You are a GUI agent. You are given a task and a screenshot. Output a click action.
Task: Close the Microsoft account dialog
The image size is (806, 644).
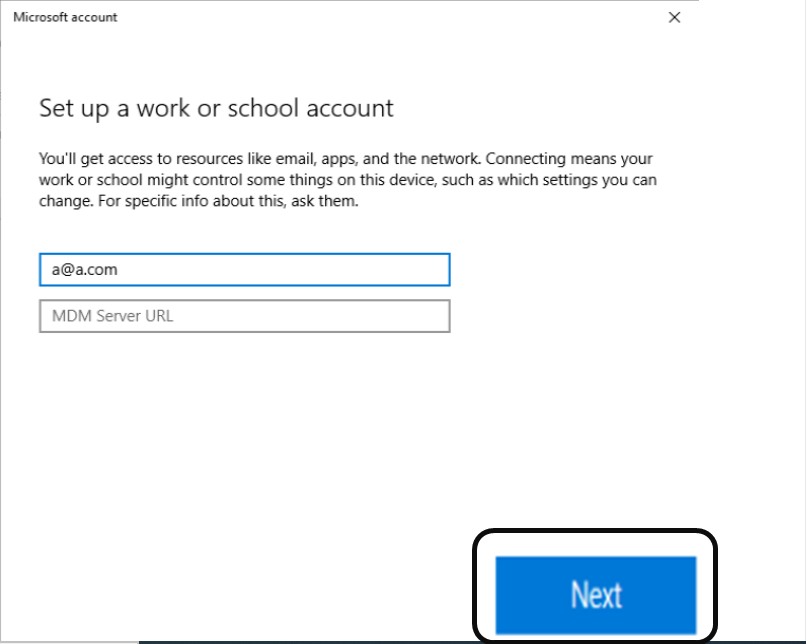point(674,17)
